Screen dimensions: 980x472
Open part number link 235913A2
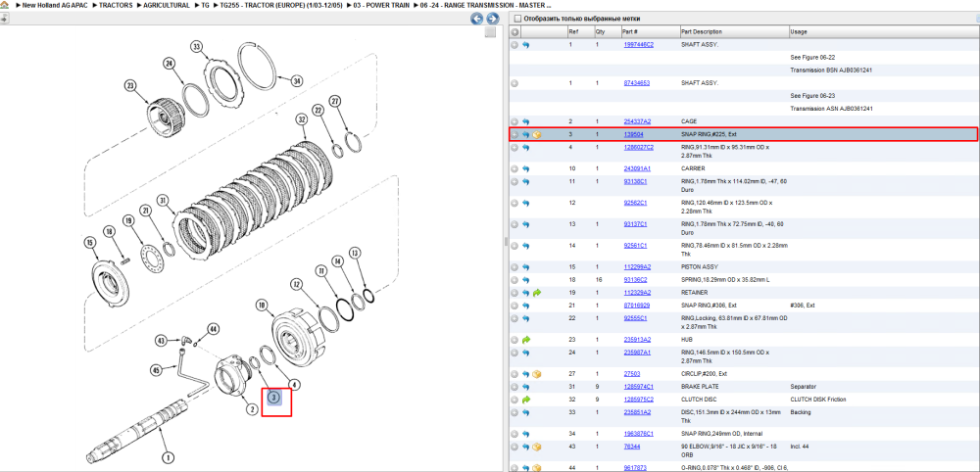pyautogui.click(x=637, y=340)
